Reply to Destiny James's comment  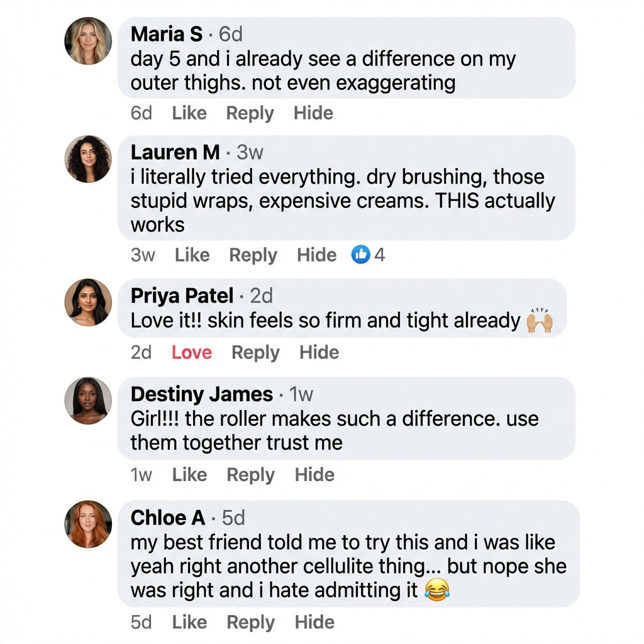[250, 475]
